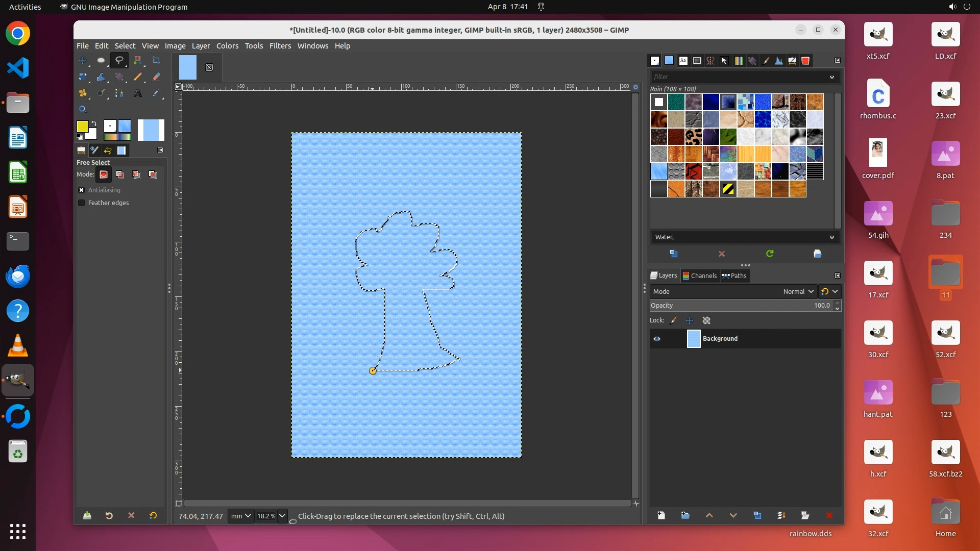Open the Filters menu

280,46
